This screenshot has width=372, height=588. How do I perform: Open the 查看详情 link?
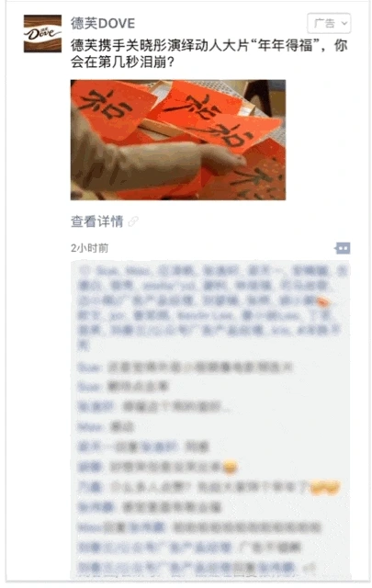(x=96, y=221)
